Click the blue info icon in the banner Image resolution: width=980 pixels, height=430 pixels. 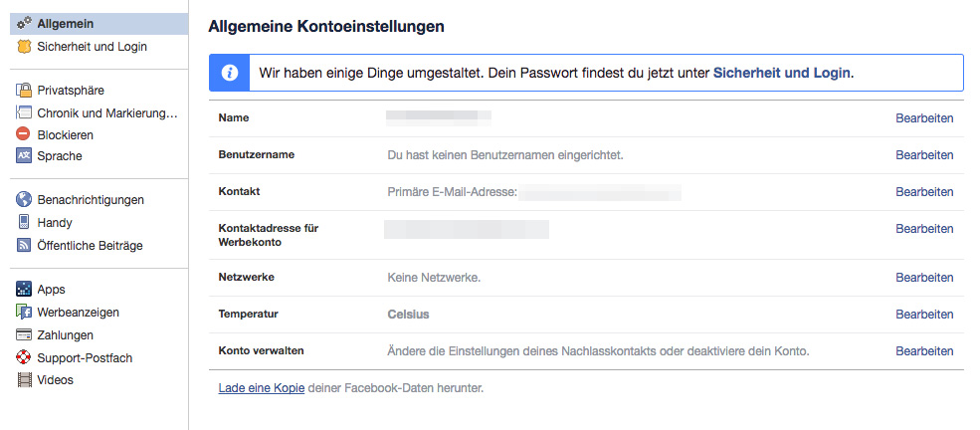[230, 73]
